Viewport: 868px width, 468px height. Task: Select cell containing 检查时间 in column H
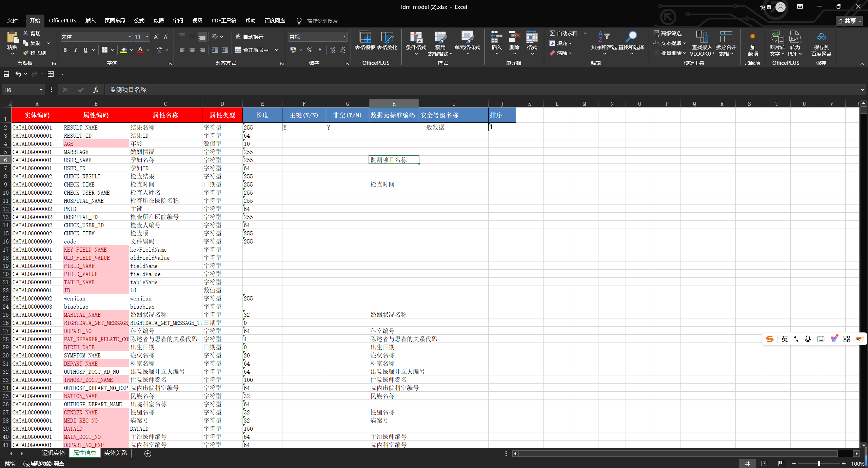(394, 184)
